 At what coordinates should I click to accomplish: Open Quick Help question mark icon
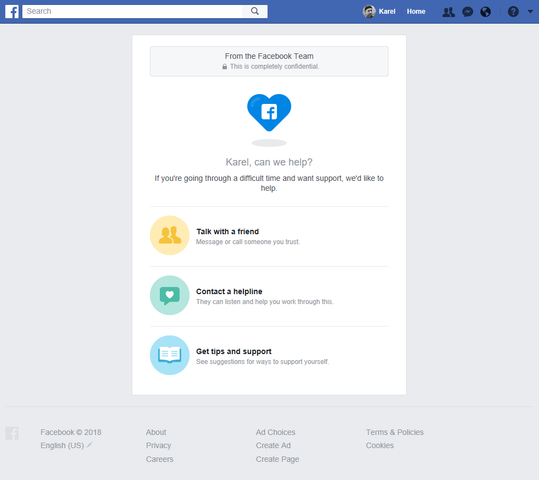[x=513, y=12]
